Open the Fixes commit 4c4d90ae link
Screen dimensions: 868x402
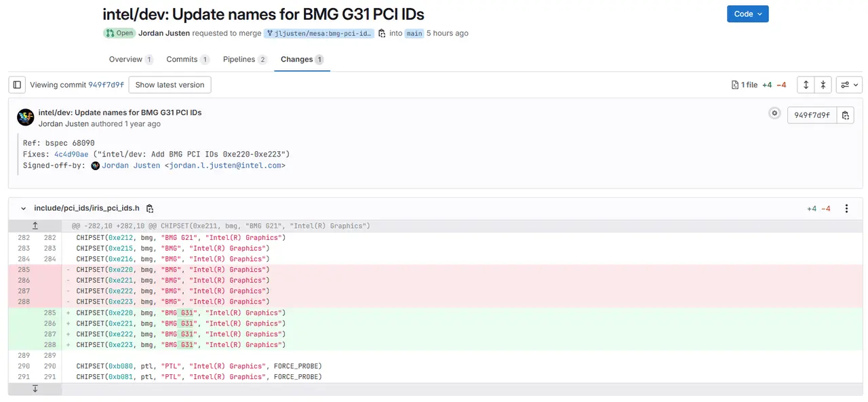click(x=71, y=155)
